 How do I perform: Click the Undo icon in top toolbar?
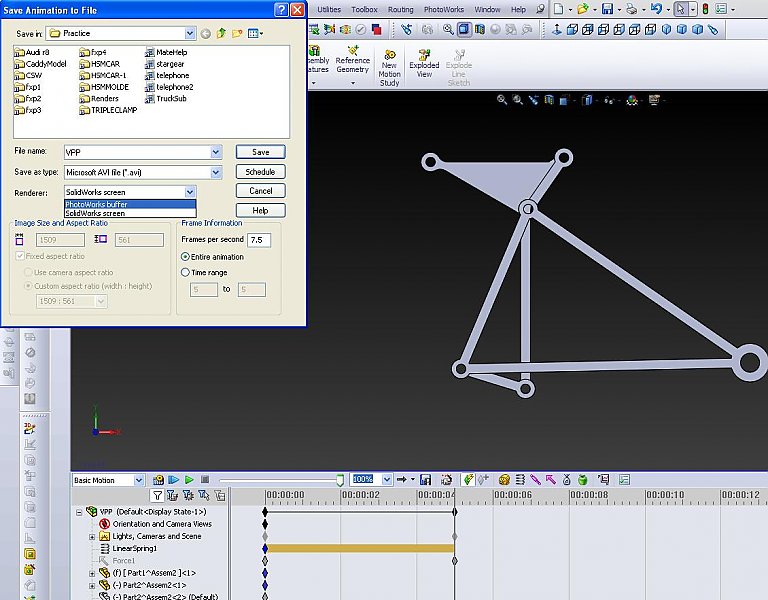point(655,9)
